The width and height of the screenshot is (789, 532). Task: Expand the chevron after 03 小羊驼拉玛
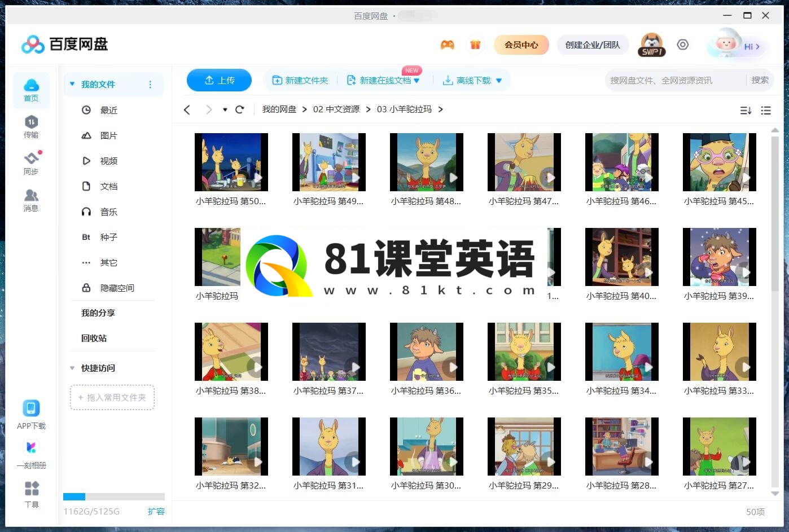441,109
